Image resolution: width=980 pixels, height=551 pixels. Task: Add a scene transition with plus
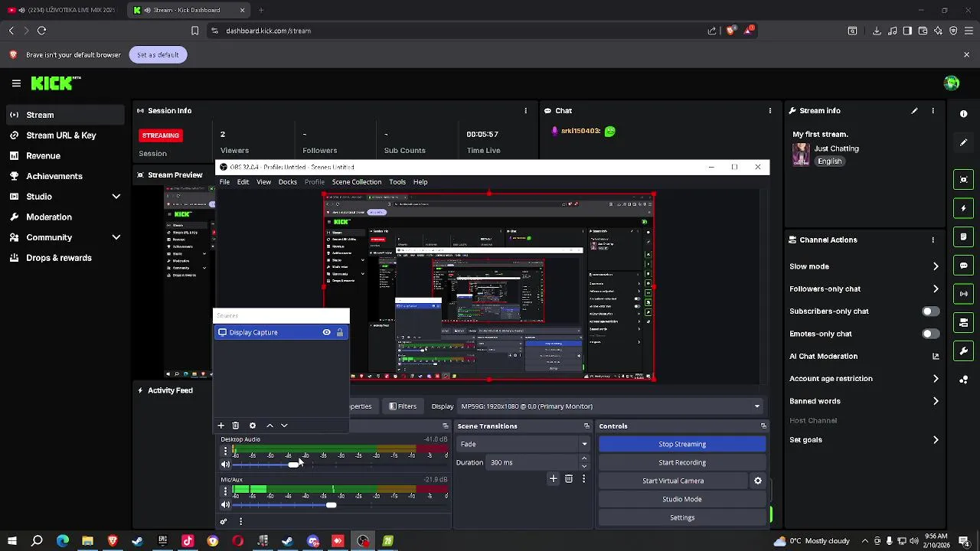[554, 479]
